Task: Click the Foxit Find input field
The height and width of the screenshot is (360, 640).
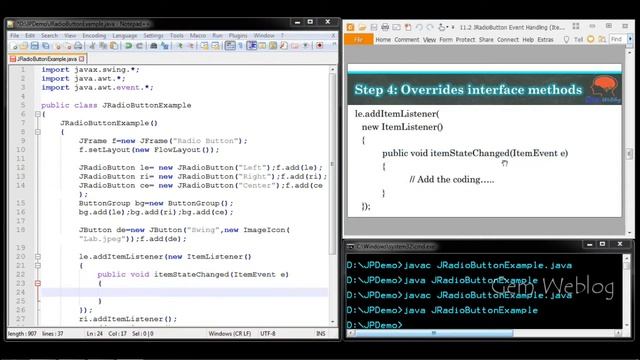Action: (618, 39)
